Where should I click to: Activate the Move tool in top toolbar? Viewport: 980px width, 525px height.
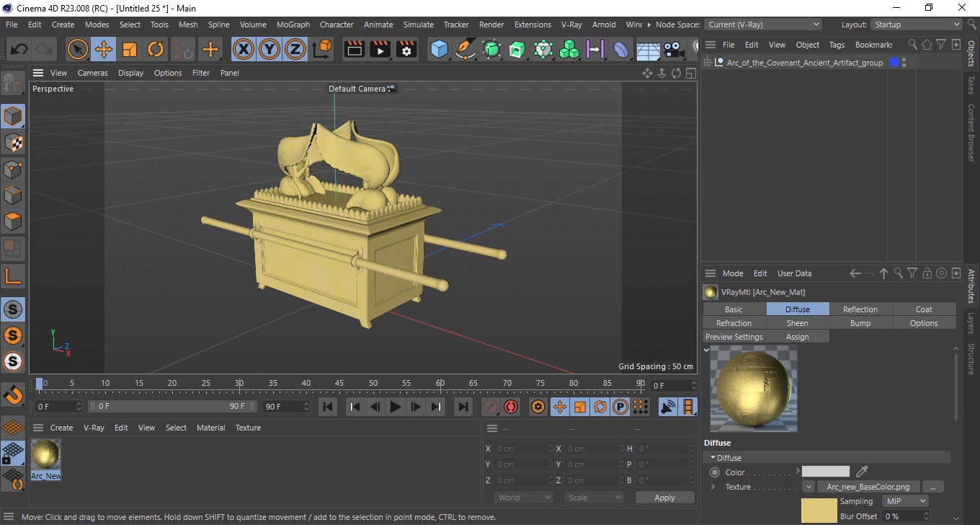(x=104, y=50)
